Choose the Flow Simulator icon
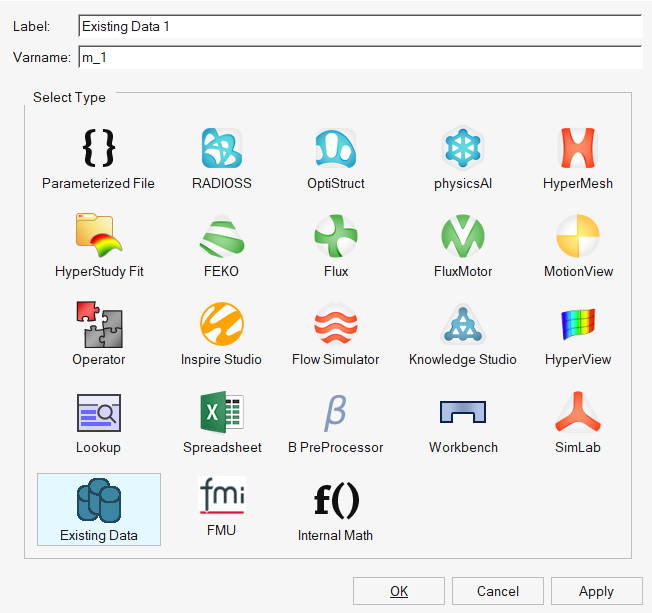The height and width of the screenshot is (613, 652). (336, 324)
